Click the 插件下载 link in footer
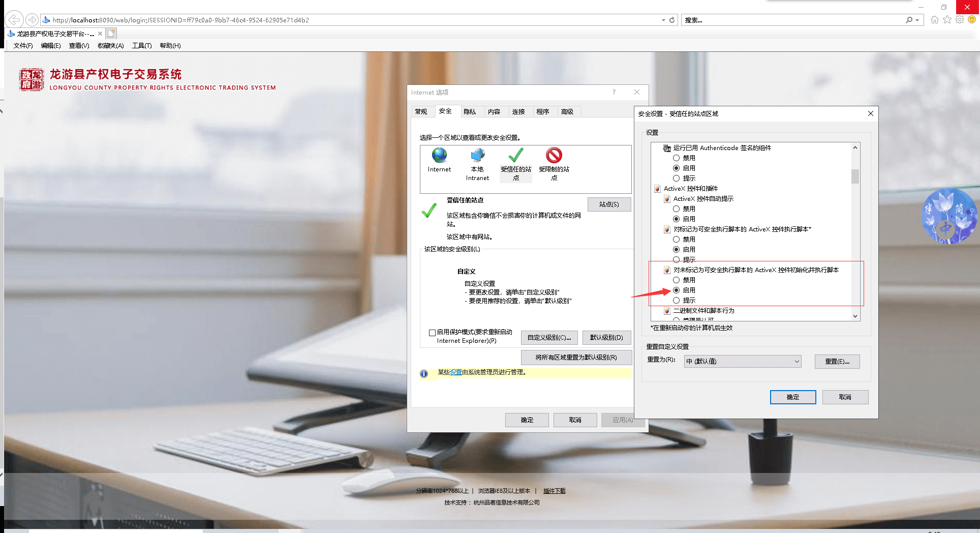The width and height of the screenshot is (980, 533). 554,491
